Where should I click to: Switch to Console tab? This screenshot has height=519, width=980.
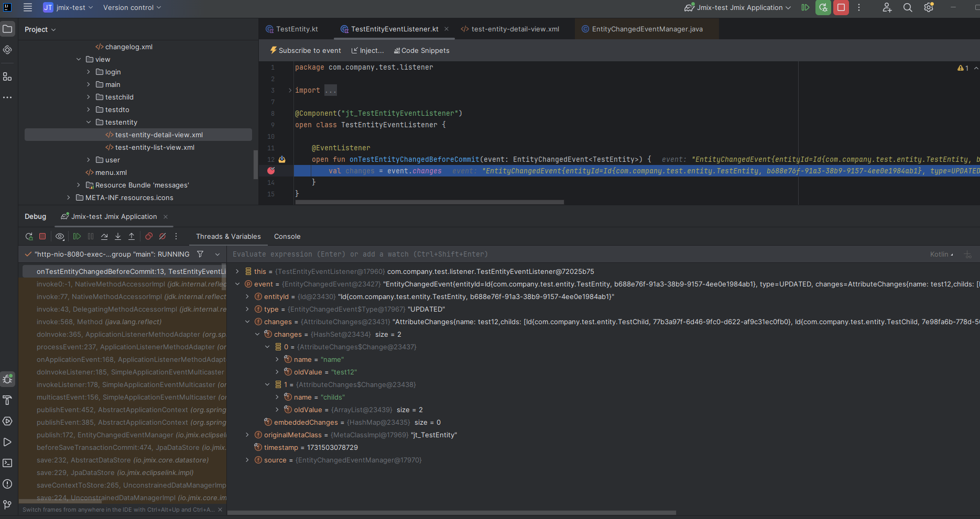[287, 236]
